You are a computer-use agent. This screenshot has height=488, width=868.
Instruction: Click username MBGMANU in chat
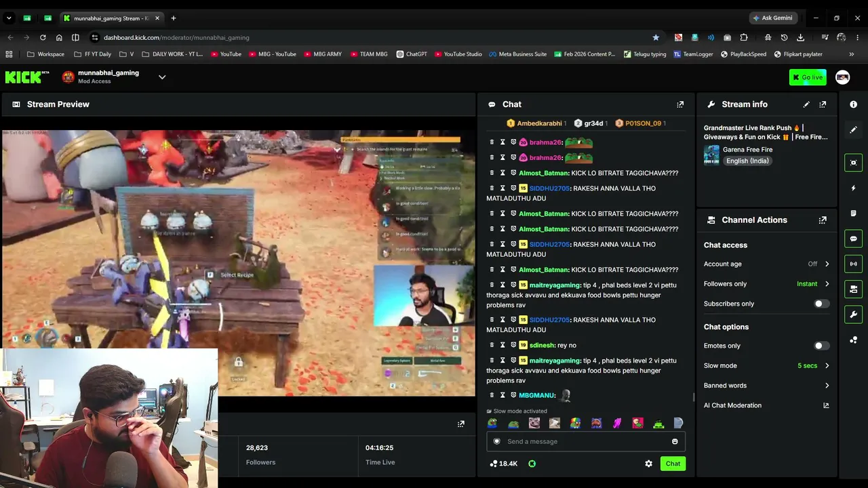click(x=537, y=395)
